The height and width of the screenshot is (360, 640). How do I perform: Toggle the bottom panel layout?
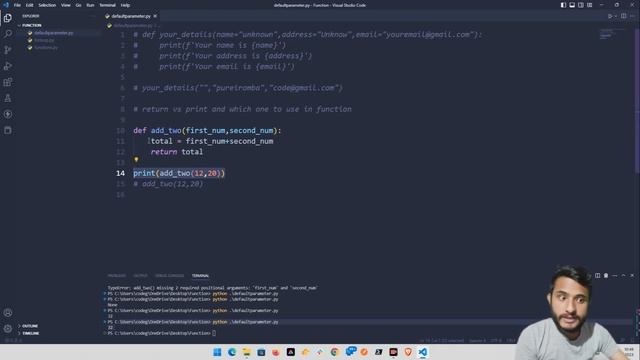point(572,5)
